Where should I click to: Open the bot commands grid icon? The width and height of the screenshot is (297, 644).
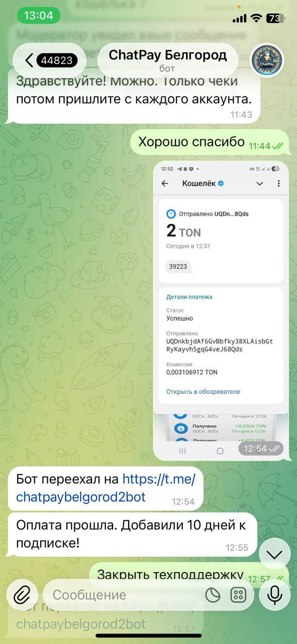pyautogui.click(x=238, y=595)
